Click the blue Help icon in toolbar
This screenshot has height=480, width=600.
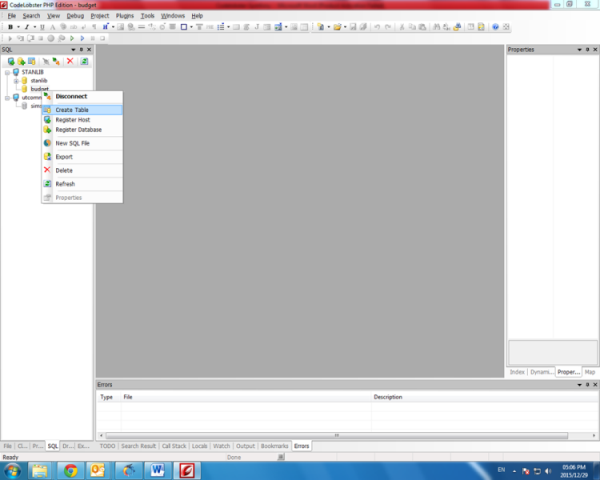point(495,27)
